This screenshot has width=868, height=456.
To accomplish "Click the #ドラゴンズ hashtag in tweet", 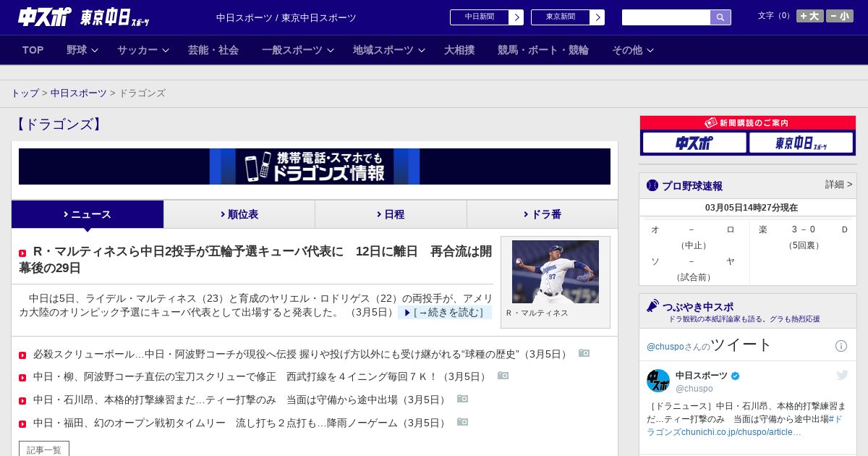I will click(x=744, y=426).
